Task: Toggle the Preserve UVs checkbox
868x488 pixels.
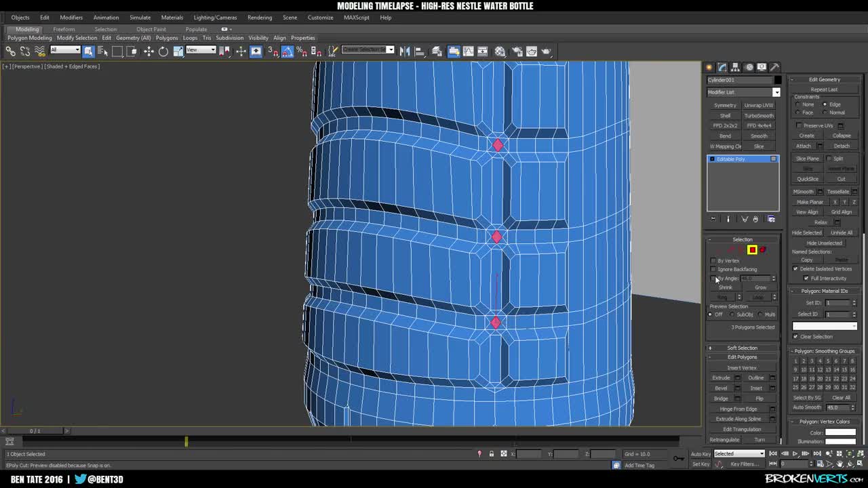Action: [799, 125]
